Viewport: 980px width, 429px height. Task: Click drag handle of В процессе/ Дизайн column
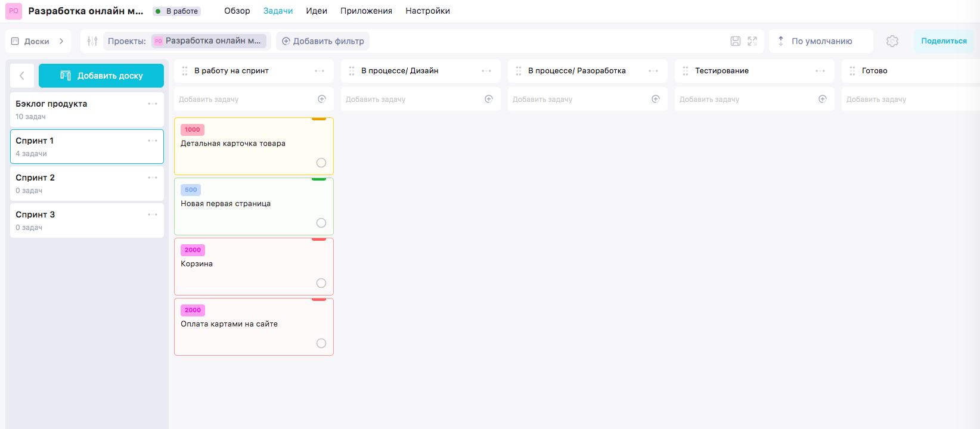352,71
